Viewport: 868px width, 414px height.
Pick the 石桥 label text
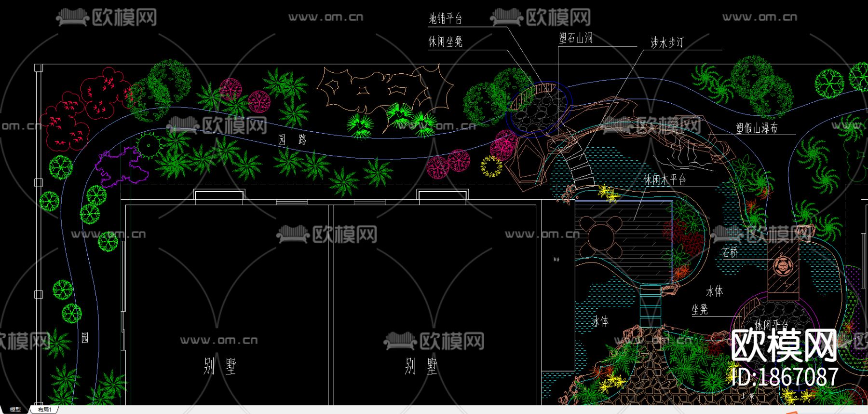730,252
